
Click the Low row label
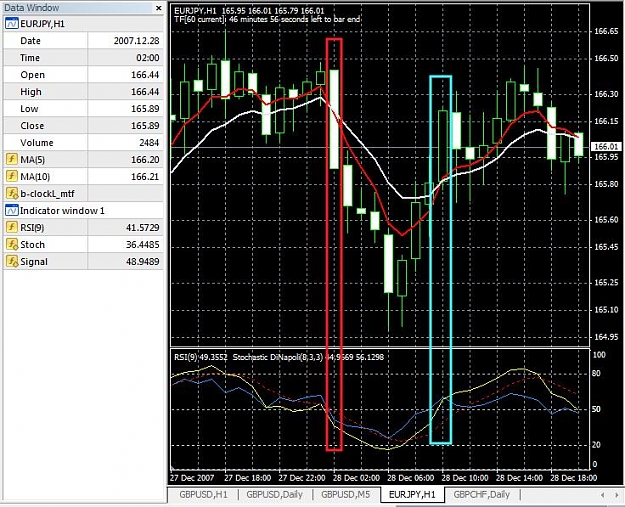(x=29, y=109)
